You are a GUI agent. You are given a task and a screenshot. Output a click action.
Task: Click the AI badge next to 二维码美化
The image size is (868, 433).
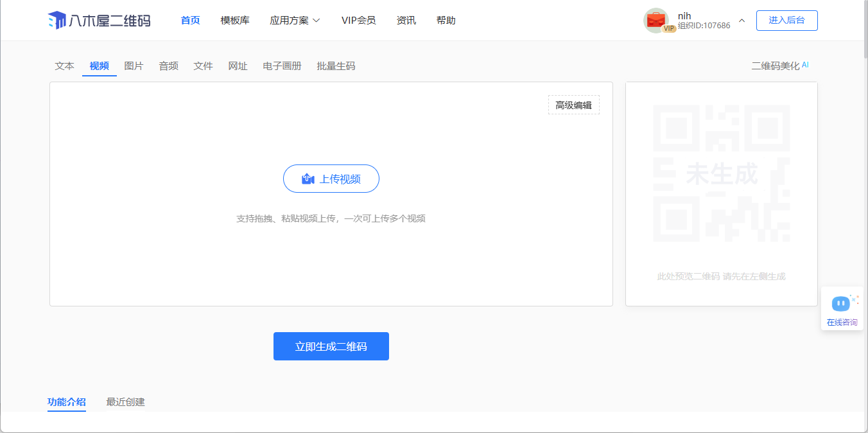[x=805, y=65]
